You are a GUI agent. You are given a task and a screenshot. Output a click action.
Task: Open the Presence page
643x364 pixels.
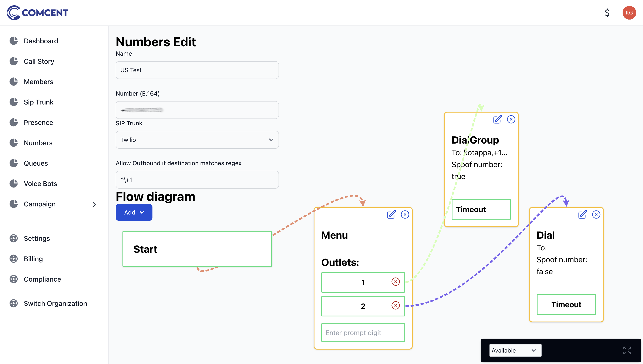38,122
